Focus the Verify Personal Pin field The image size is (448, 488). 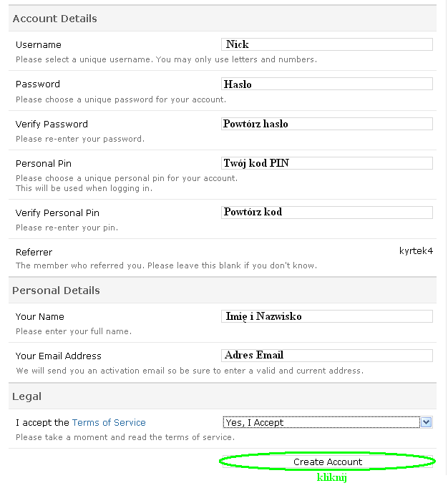coord(327,213)
